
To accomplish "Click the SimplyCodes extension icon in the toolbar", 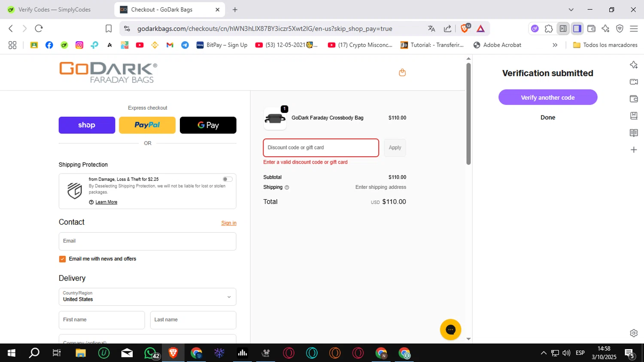I will tap(535, 29).
